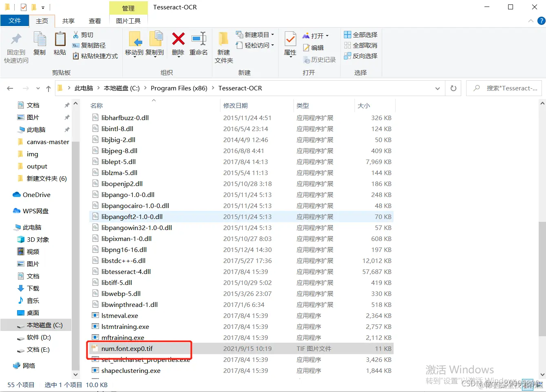Open the ribbon Help icon
This screenshot has height=392, width=546.
[542, 21]
